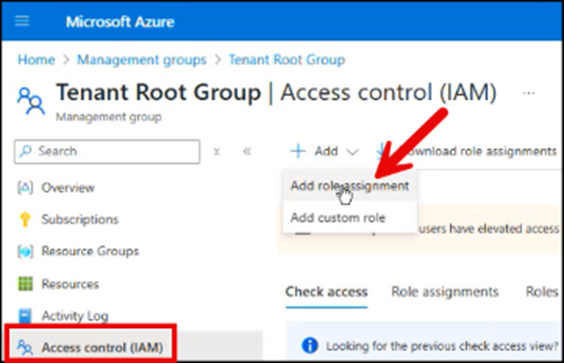Click the Tenant Root Group people icon

pyautogui.click(x=31, y=101)
